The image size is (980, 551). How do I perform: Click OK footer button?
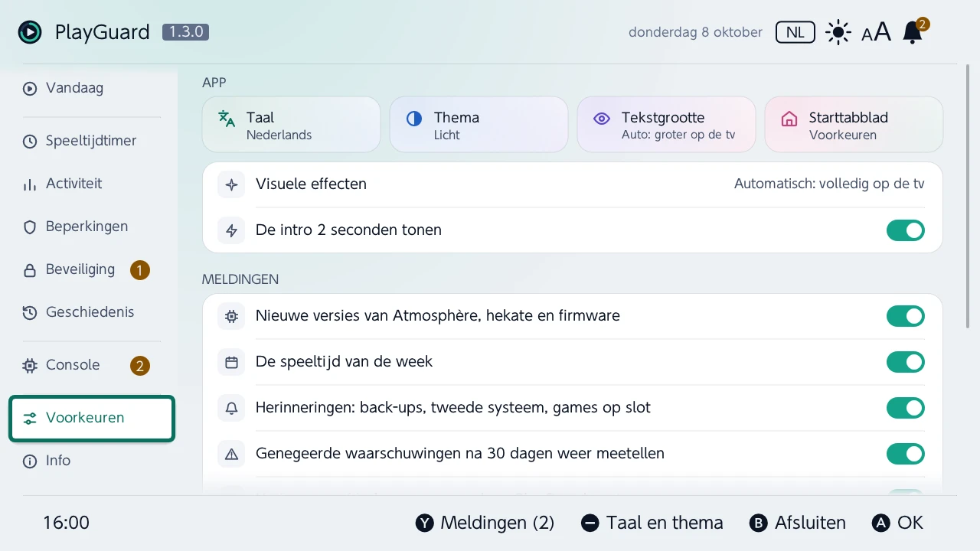[x=897, y=523]
